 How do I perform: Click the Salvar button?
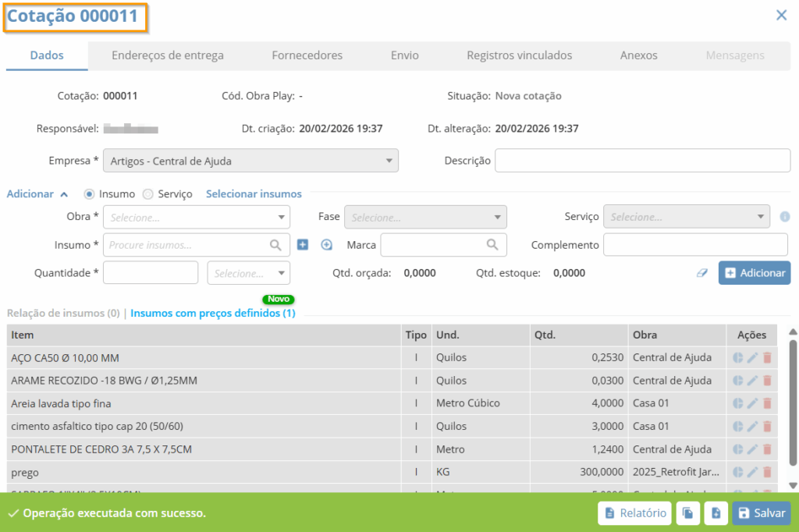point(760,513)
